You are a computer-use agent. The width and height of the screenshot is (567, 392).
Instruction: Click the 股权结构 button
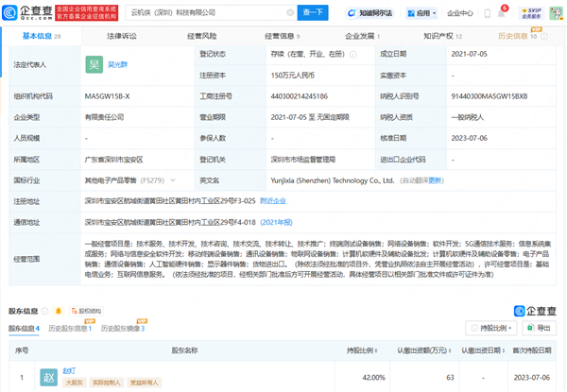tap(86, 311)
